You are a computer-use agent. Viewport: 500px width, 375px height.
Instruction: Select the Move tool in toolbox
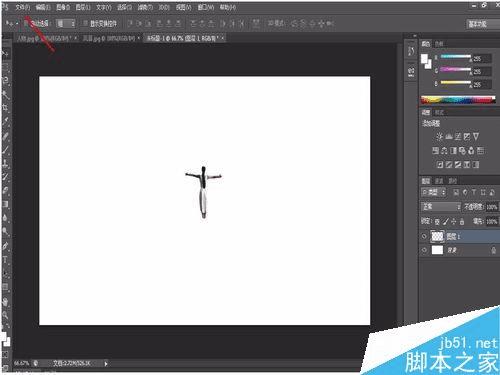5,54
